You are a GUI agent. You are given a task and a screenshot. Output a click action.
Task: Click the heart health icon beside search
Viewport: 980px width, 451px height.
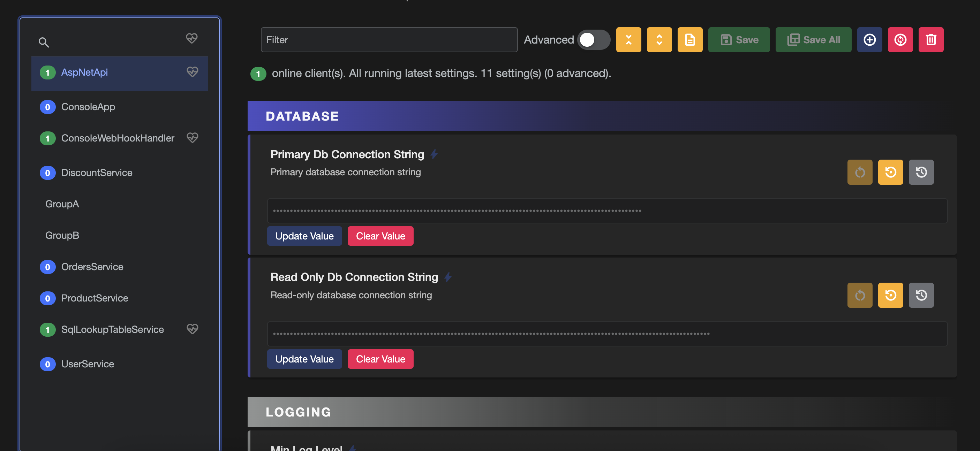coord(192,38)
